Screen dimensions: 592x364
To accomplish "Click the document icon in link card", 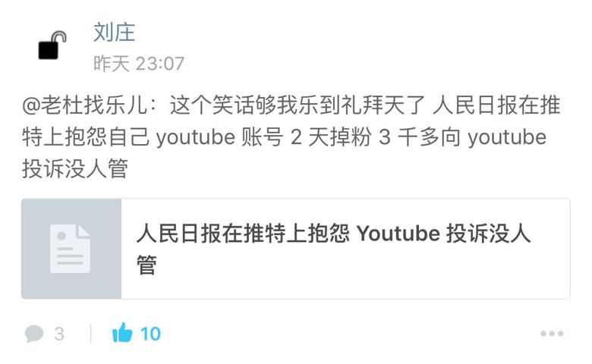I will [71, 249].
